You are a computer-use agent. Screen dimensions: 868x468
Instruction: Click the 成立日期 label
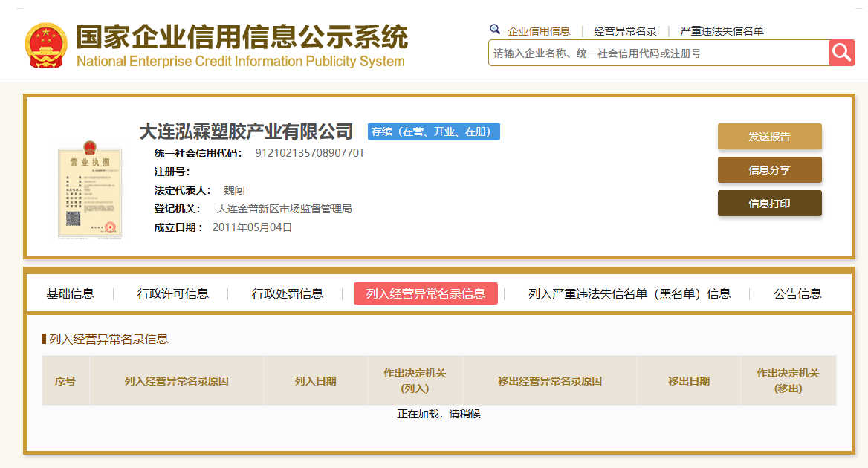point(178,227)
